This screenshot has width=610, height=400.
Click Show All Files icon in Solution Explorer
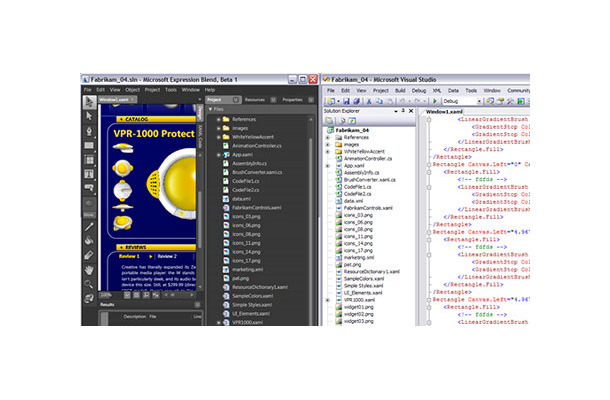pyautogui.click(x=342, y=121)
